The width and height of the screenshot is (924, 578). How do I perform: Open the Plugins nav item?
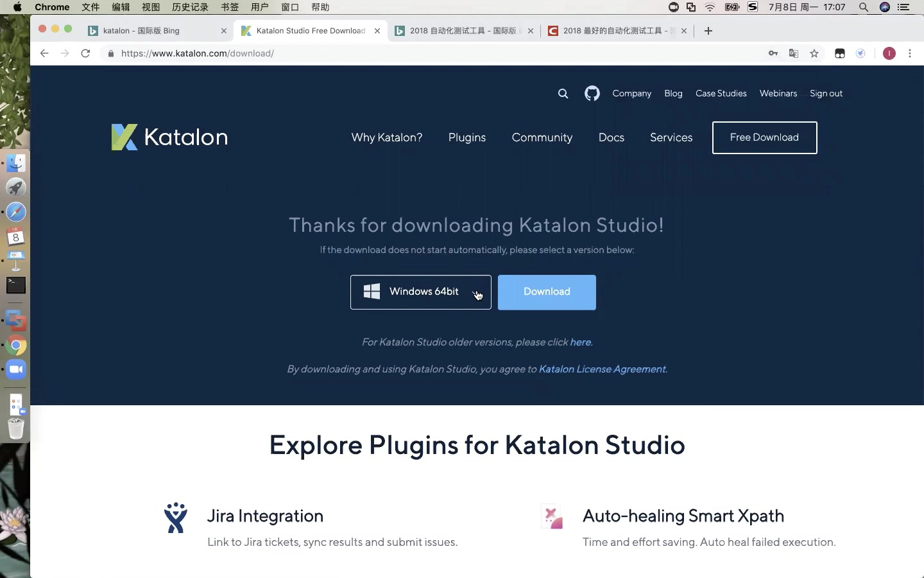467,137
